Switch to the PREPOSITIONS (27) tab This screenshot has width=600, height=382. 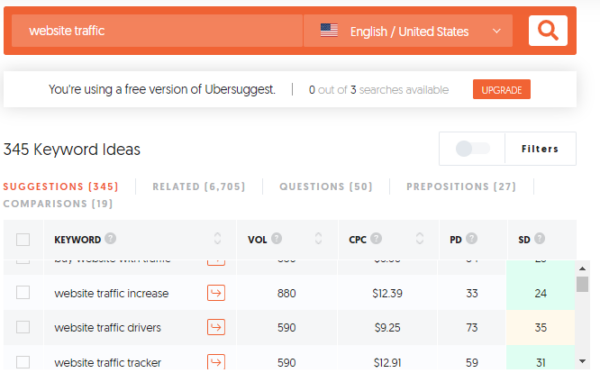click(461, 186)
